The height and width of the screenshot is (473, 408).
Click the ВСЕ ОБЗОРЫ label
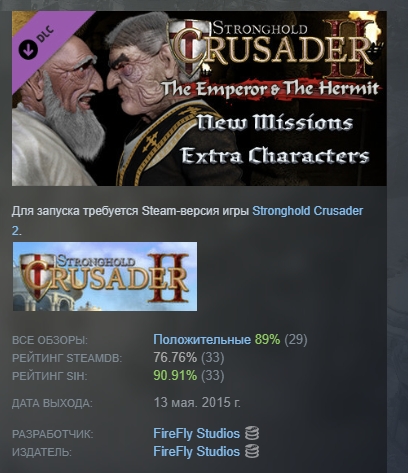point(49,340)
